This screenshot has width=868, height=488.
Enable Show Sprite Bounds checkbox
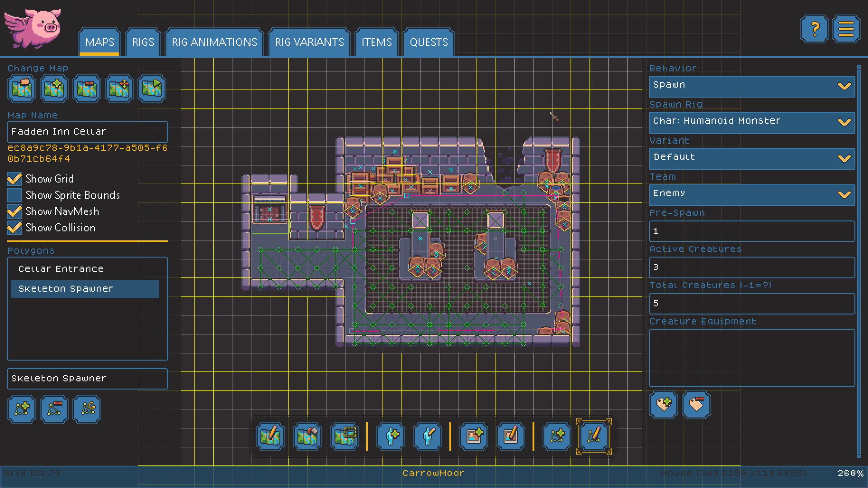(14, 195)
